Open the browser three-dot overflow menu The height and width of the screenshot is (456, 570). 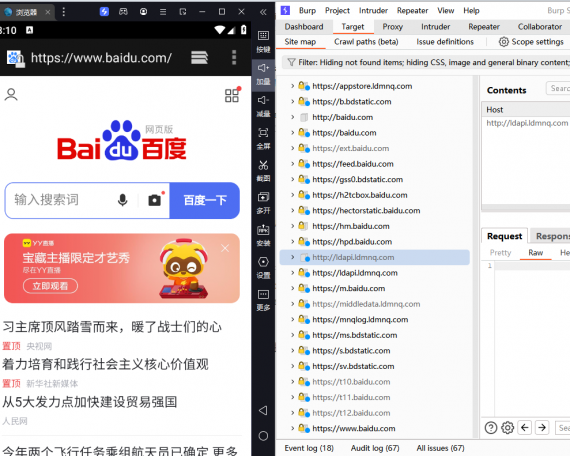(234, 57)
